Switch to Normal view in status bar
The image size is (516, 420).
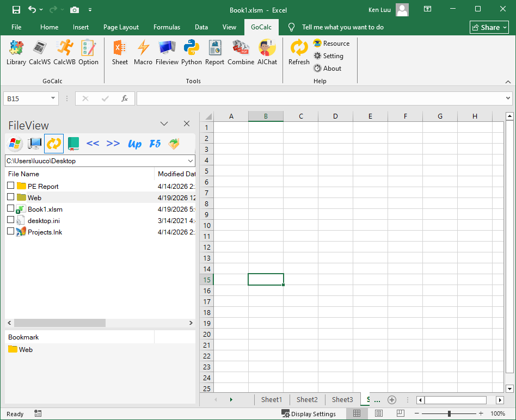point(357,413)
